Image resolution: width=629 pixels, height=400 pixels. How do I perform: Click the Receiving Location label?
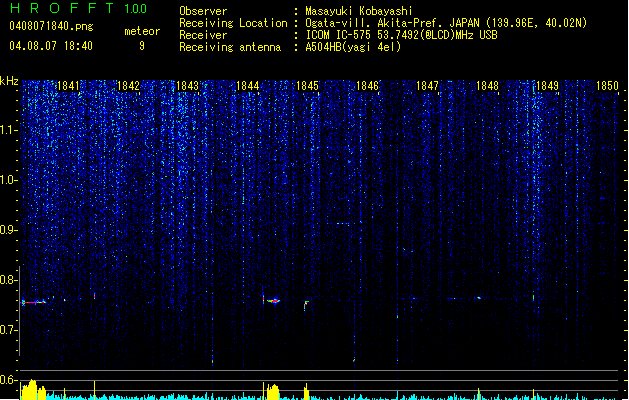(233, 23)
